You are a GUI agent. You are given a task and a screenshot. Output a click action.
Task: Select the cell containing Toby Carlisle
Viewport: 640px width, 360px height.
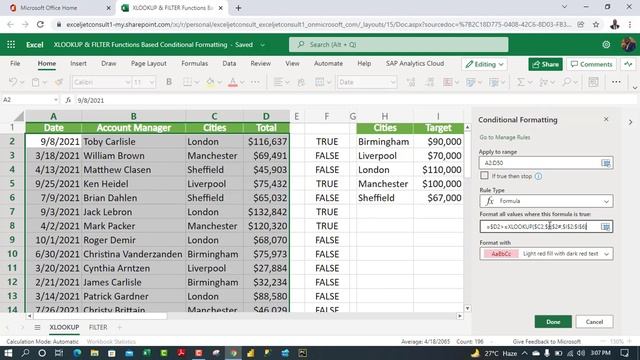[133, 142]
